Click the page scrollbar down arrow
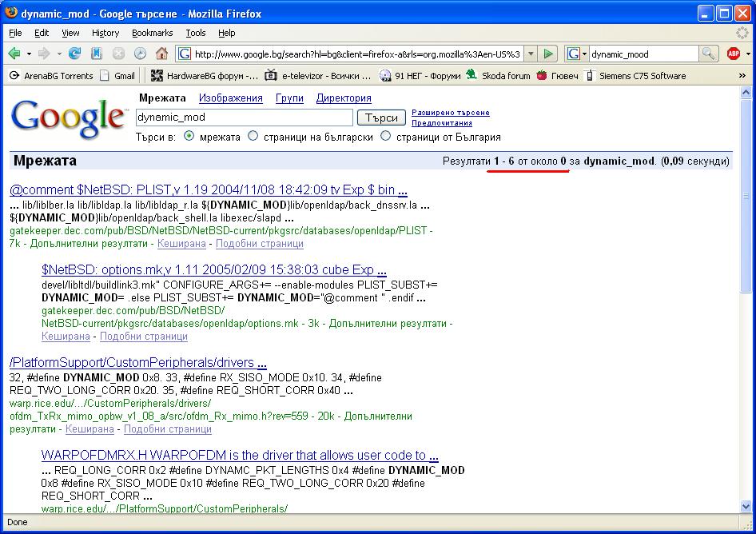This screenshot has width=756, height=534. coord(746,507)
